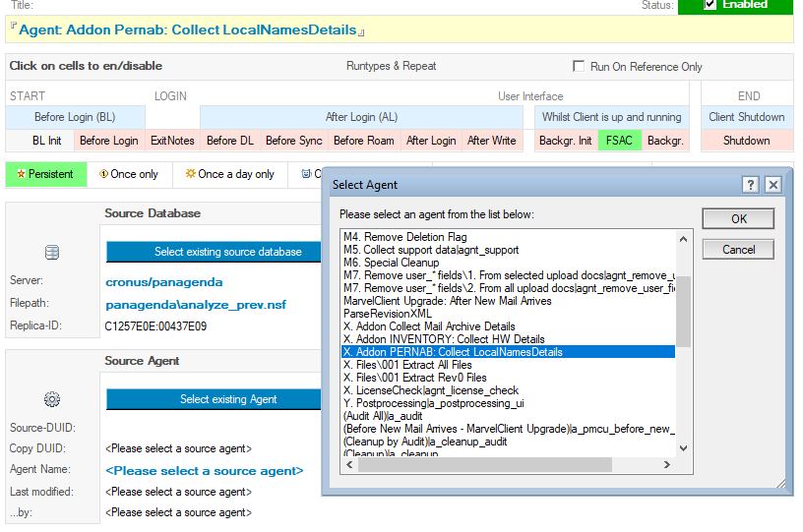803x532 pixels.
Task: Select M7 From all upload docs agent
Action: click(509, 288)
